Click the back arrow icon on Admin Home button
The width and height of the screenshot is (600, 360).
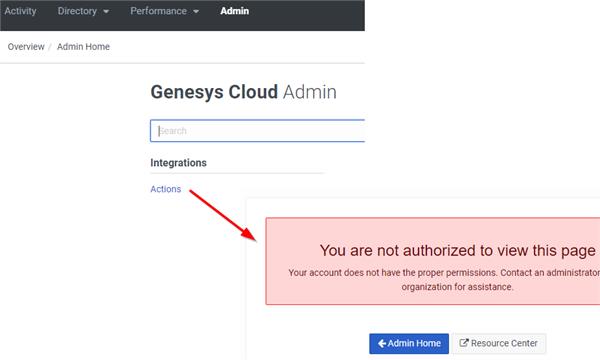pyautogui.click(x=382, y=344)
